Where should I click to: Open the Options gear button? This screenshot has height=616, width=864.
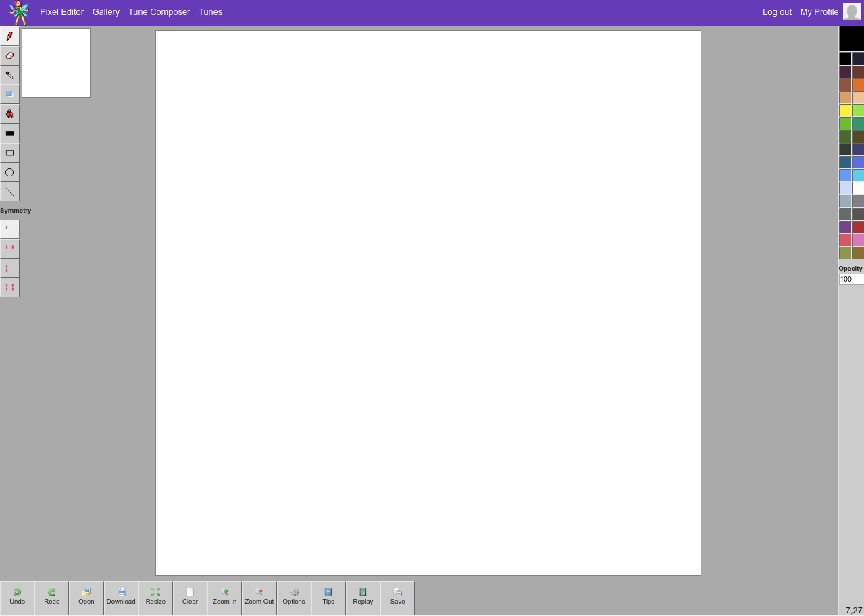click(294, 598)
